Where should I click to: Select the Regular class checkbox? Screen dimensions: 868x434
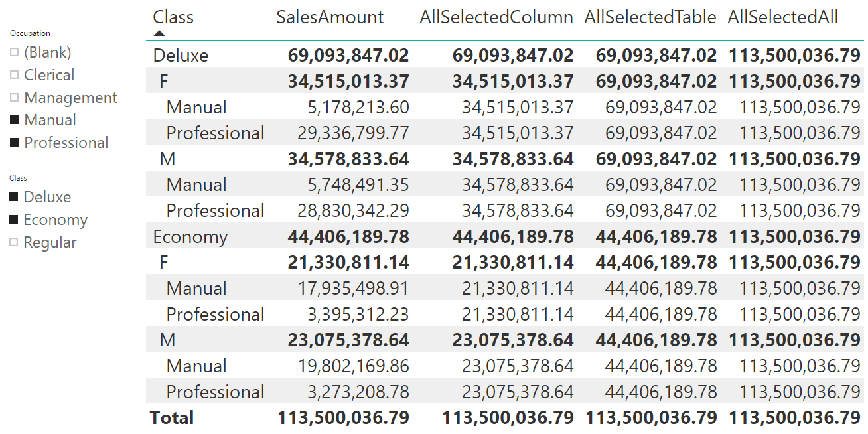coord(14,242)
